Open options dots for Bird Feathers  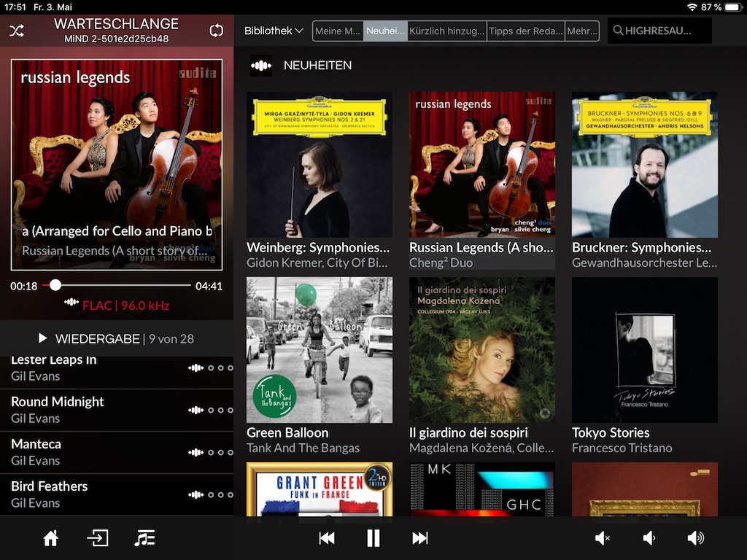pos(220,495)
